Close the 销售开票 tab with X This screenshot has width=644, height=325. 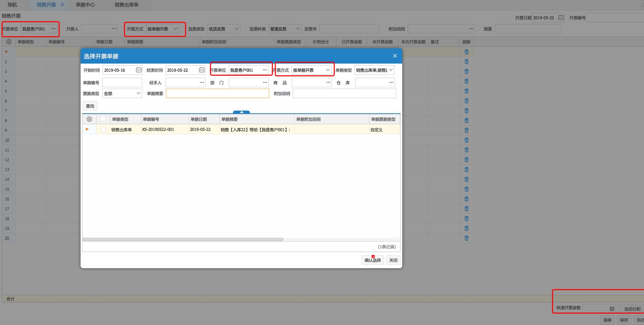click(62, 5)
